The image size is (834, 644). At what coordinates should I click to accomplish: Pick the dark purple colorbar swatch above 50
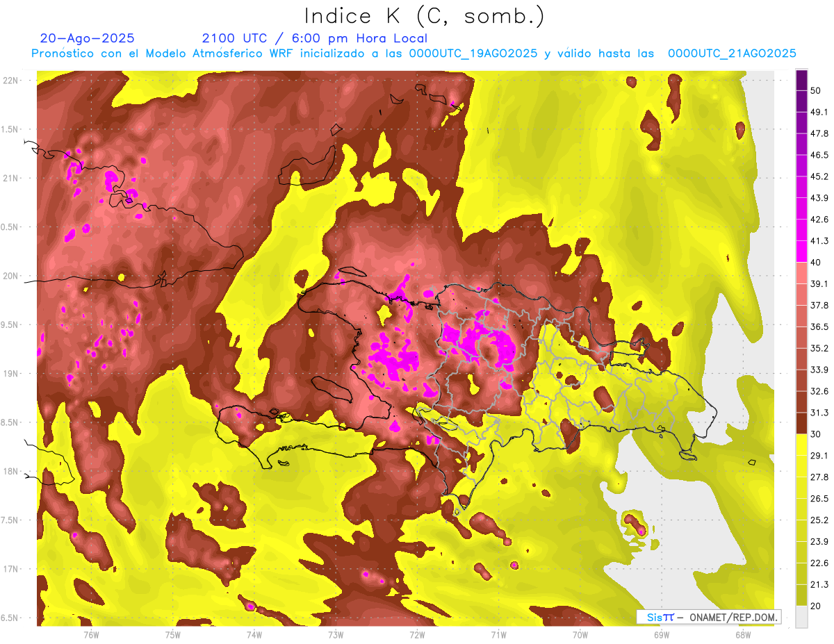[x=801, y=80]
